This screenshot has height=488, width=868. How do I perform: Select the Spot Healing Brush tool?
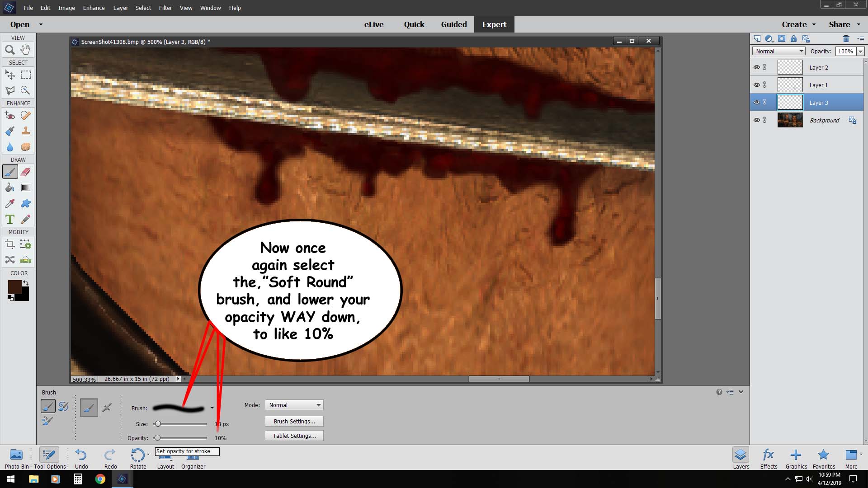(26, 116)
